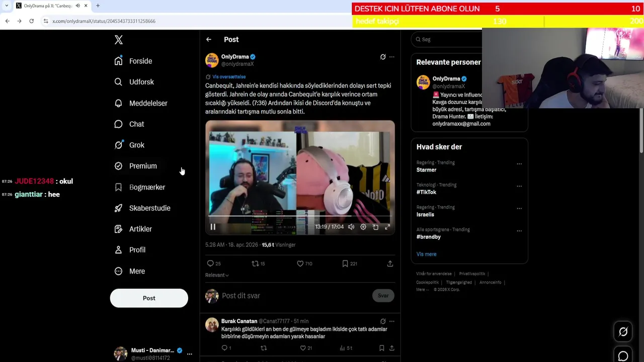Click the Søg search field
The width and height of the screenshot is (644, 362).
tap(446, 39)
